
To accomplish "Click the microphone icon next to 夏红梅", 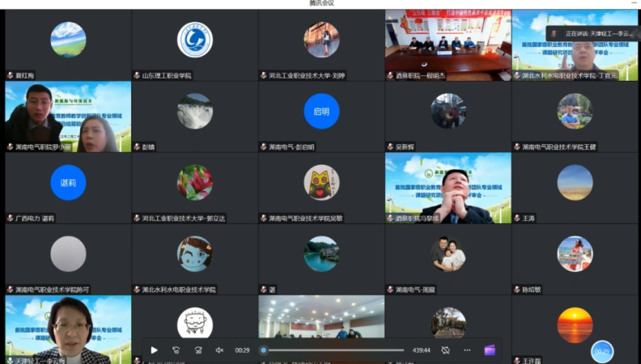I will [x=10, y=75].
